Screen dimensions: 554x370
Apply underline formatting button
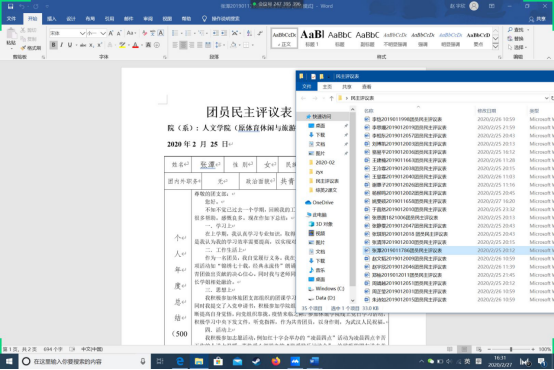(x=70, y=45)
